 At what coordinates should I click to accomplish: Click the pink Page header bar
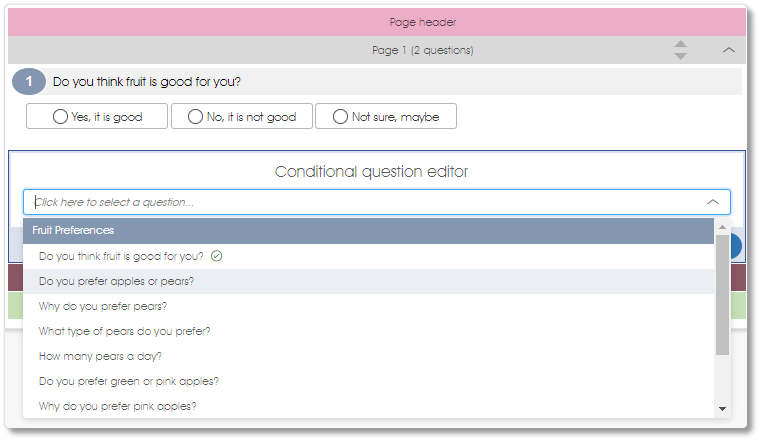pos(377,22)
